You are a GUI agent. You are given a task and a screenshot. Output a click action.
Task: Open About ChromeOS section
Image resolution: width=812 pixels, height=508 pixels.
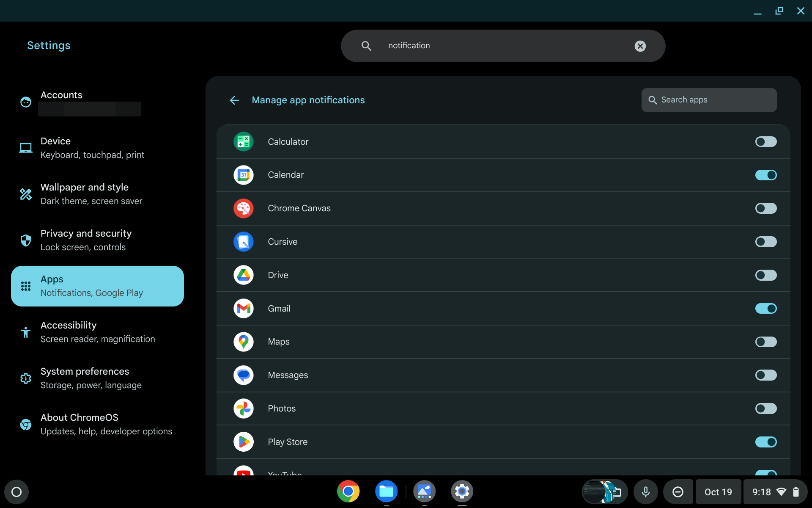coord(97,424)
